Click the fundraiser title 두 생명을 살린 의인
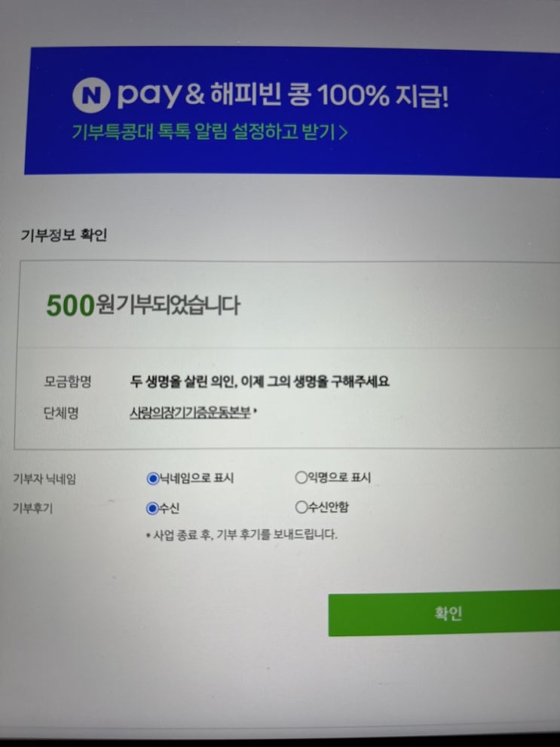Screen dimensions: 560x747 pyautogui.click(x=259, y=381)
